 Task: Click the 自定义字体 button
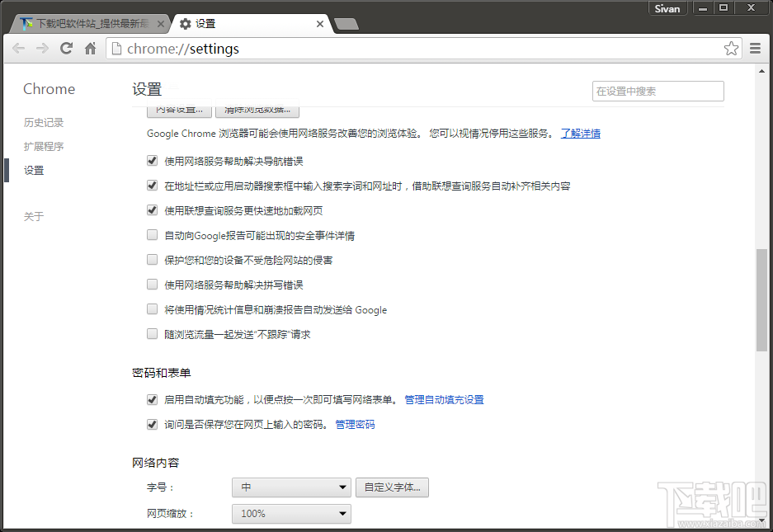click(x=391, y=487)
